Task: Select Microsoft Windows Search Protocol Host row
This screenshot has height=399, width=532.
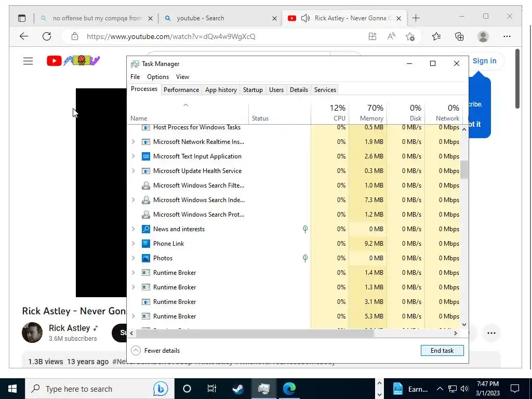Action: pos(294,215)
